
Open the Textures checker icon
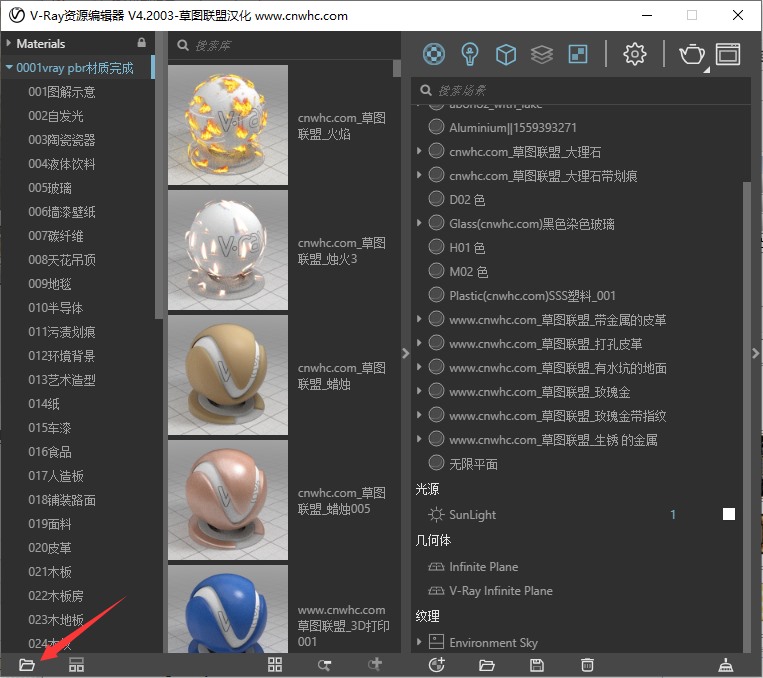pyautogui.click(x=578, y=54)
